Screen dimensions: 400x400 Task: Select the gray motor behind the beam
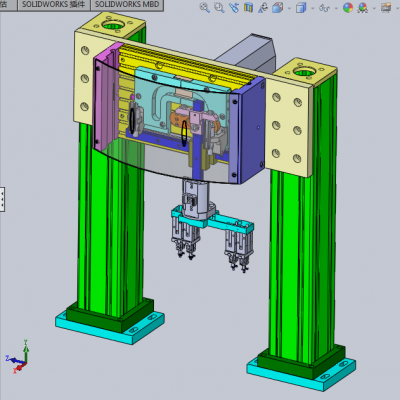pos(248,53)
